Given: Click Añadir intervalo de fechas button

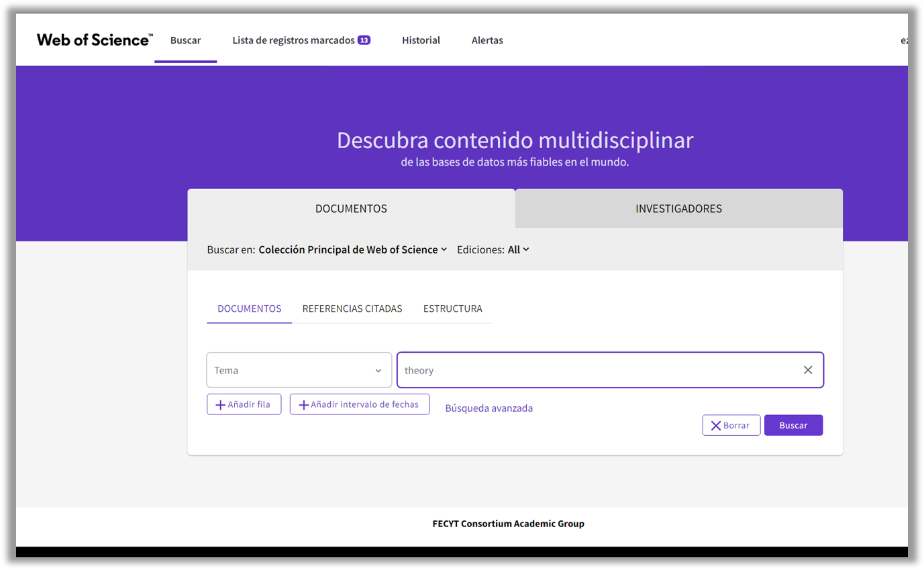Looking at the screenshot, I should tap(360, 404).
